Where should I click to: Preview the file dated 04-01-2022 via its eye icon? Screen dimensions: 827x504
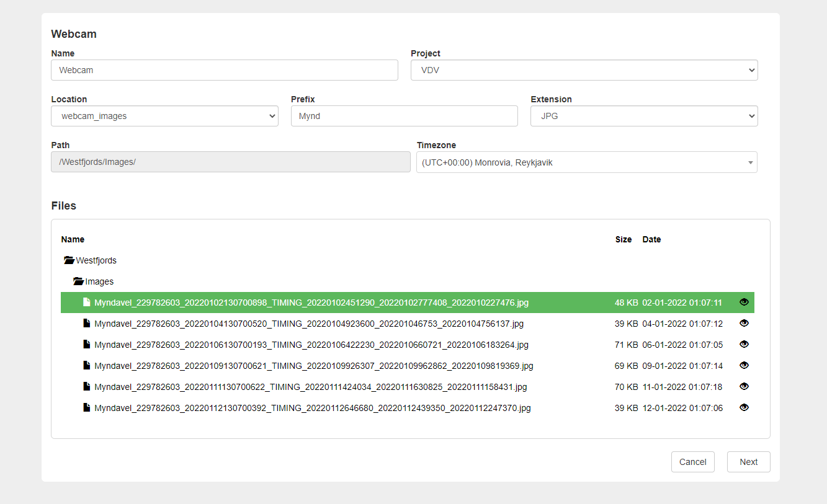click(744, 324)
